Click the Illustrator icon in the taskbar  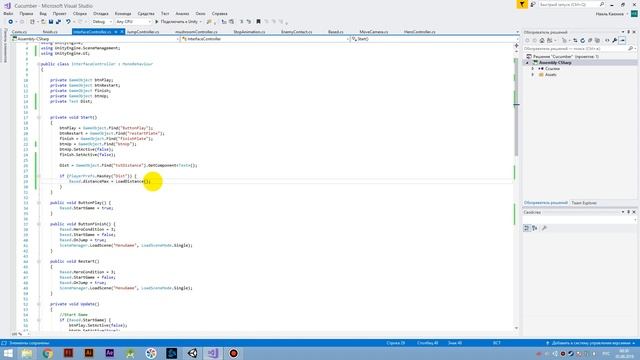click(x=89, y=353)
